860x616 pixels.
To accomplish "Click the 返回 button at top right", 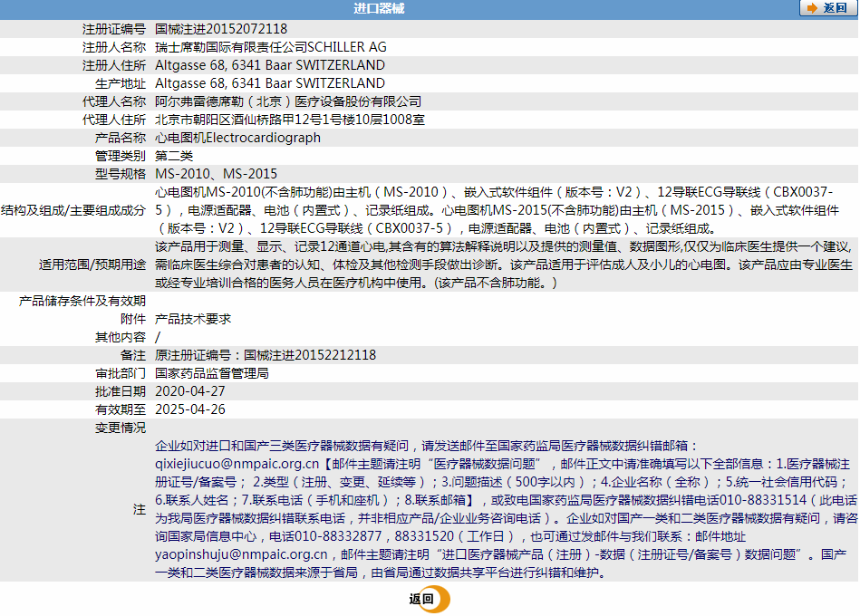I will coord(828,8).
